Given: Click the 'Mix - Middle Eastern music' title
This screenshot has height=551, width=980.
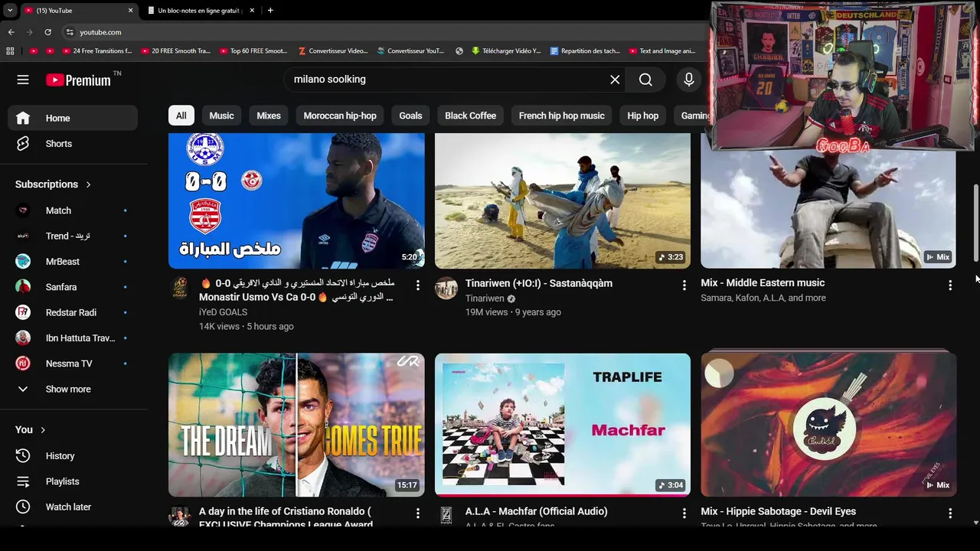Looking at the screenshot, I should point(763,283).
